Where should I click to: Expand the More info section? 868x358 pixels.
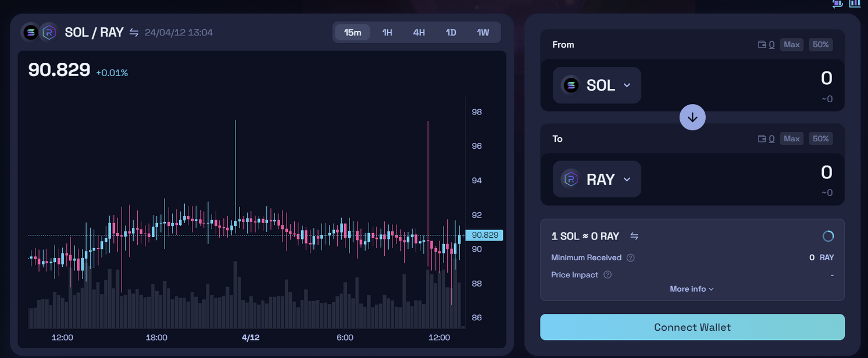coord(691,289)
